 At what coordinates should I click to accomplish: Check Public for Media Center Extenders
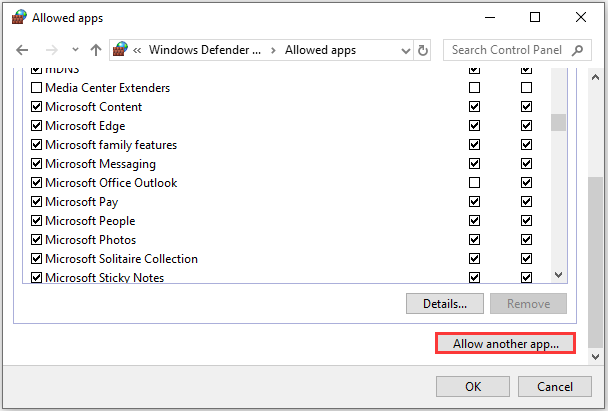(526, 88)
